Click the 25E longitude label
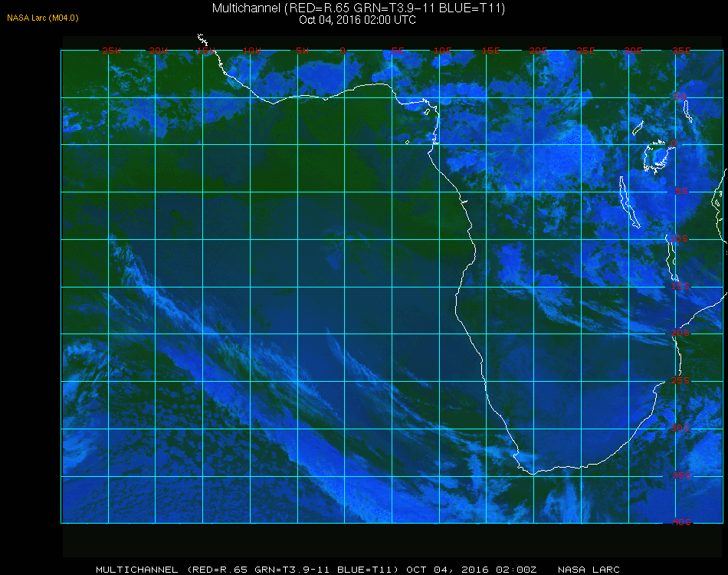 click(x=585, y=51)
